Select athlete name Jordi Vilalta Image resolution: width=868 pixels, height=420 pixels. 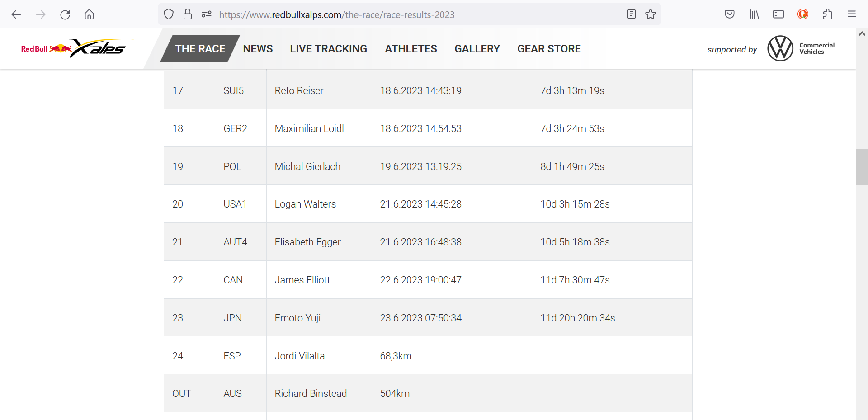tap(299, 356)
